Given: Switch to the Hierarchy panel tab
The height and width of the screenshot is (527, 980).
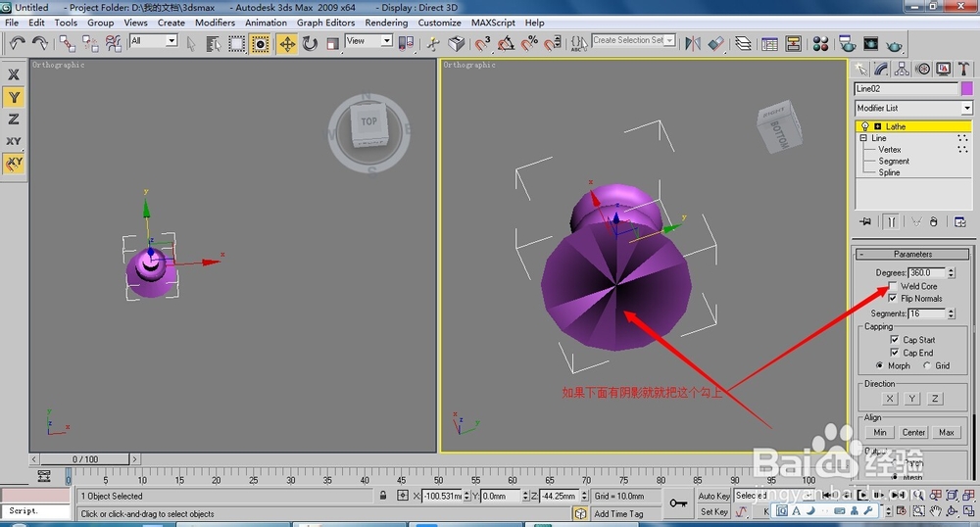Looking at the screenshot, I should tap(902, 69).
